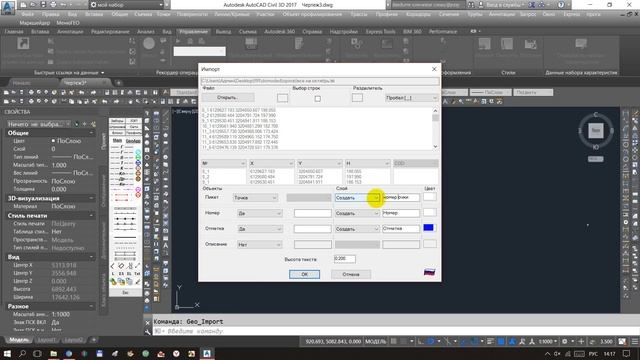Click the Пикет layer name field

[401, 198]
